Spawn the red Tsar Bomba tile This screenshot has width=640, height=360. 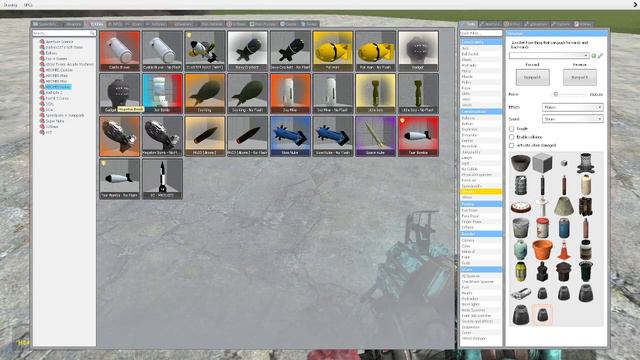418,136
